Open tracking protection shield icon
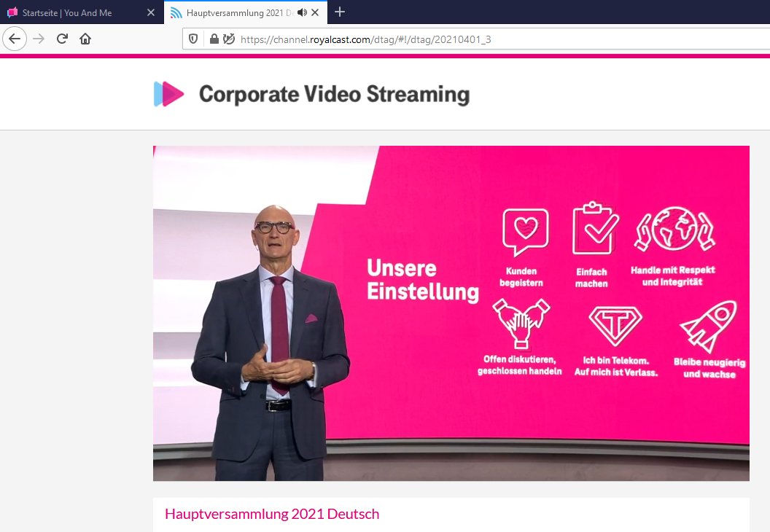This screenshot has height=532, width=770. [193, 39]
